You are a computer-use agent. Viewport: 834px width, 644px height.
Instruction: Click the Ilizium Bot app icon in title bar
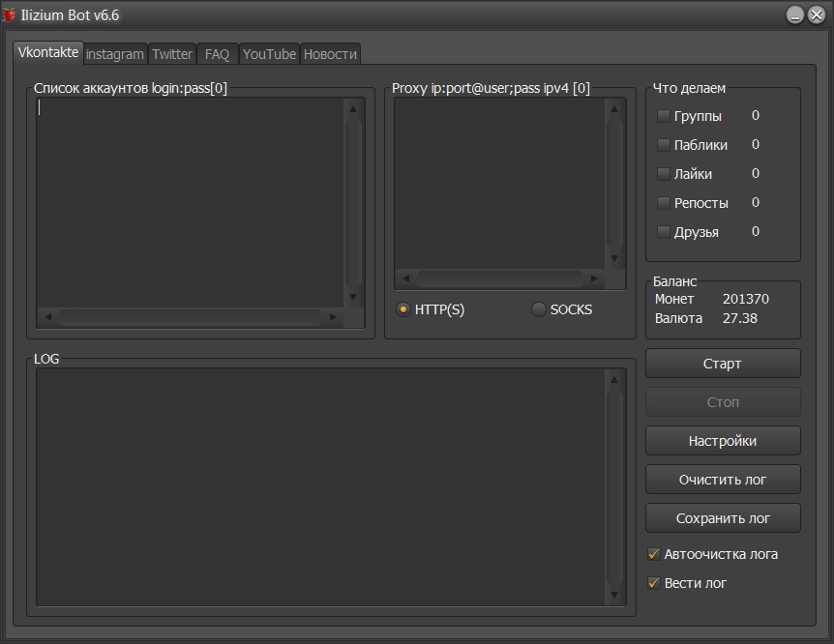click(x=9, y=15)
